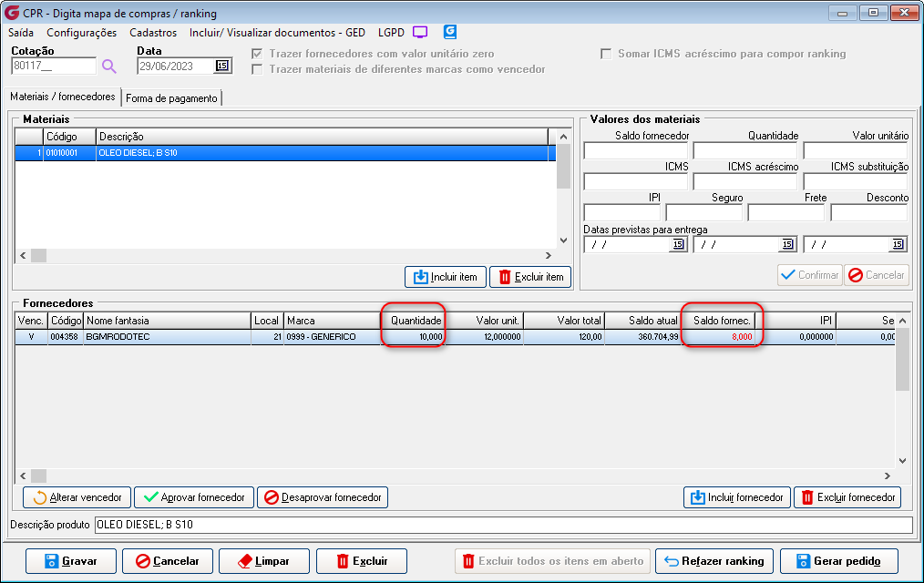
Task: Click the Seguro input field
Action: [x=704, y=212]
